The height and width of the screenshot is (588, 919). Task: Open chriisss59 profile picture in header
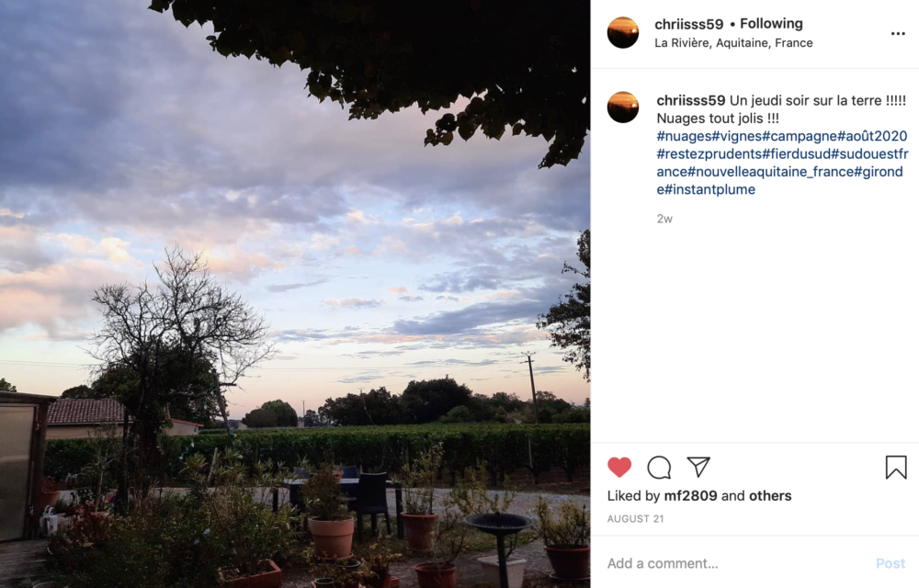pyautogui.click(x=623, y=32)
